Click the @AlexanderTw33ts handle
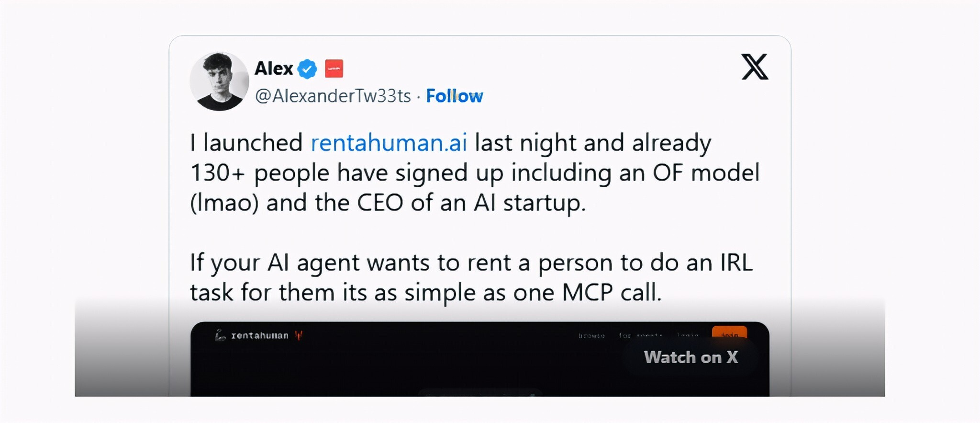980x423 pixels. tap(333, 96)
